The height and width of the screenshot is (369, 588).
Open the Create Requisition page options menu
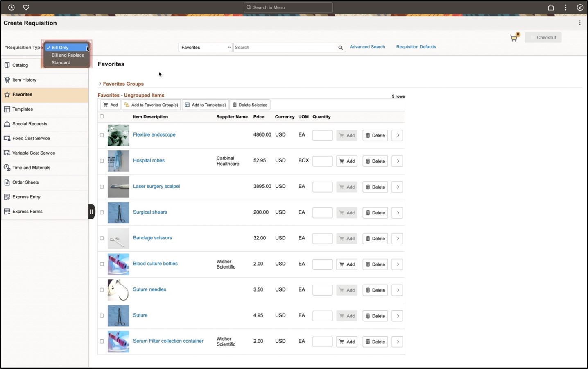click(x=579, y=23)
